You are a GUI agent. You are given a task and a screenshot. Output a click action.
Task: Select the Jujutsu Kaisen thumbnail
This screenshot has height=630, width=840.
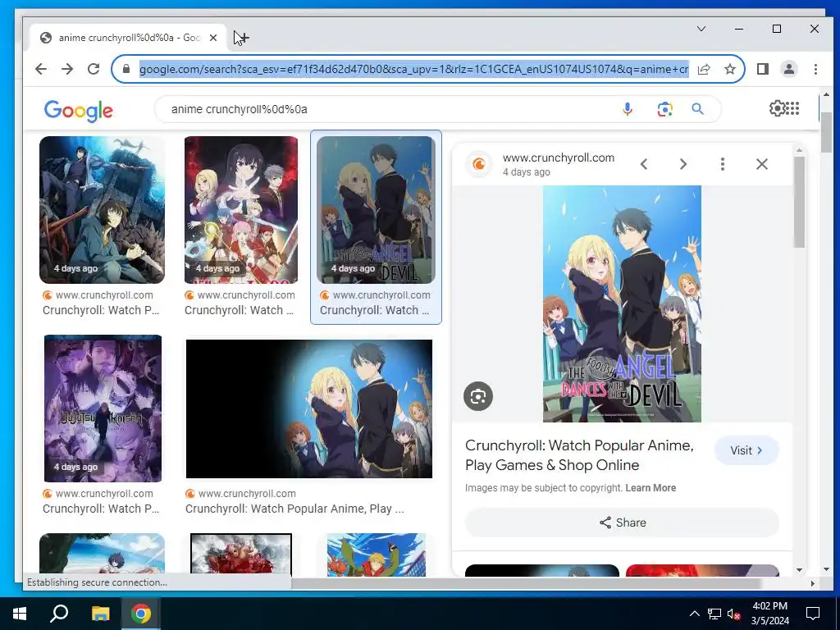pos(103,409)
